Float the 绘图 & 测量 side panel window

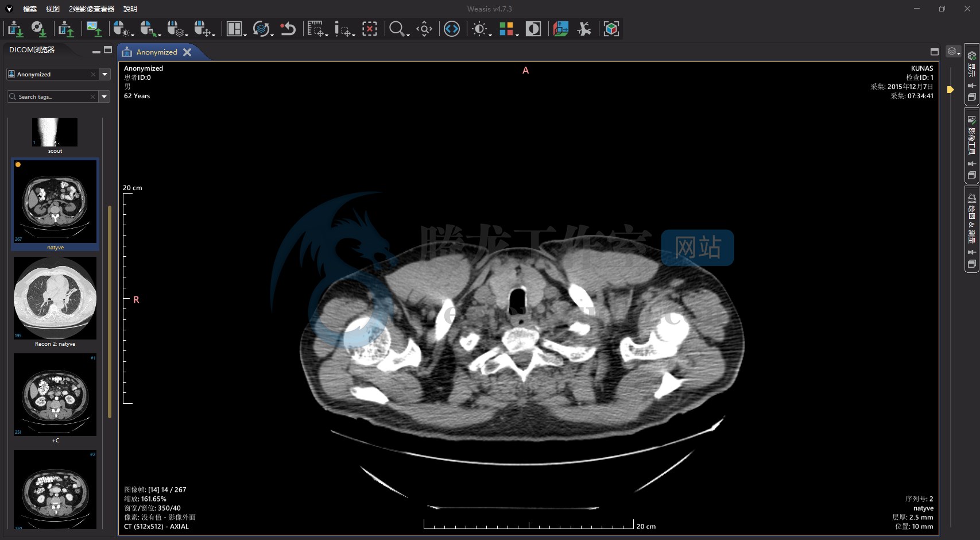pyautogui.click(x=972, y=264)
